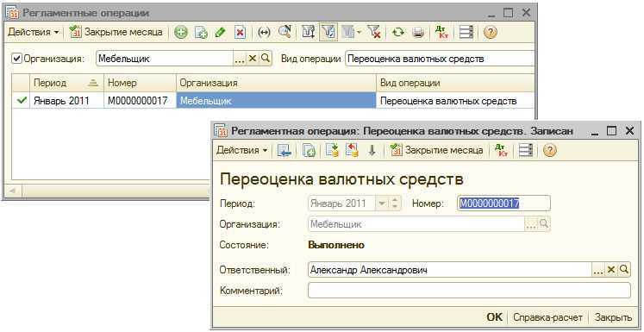Image resolution: width=644 pixels, height=332 pixels.
Task: Click the Disable filter funnel icon with red X
Action: pyautogui.click(x=374, y=33)
